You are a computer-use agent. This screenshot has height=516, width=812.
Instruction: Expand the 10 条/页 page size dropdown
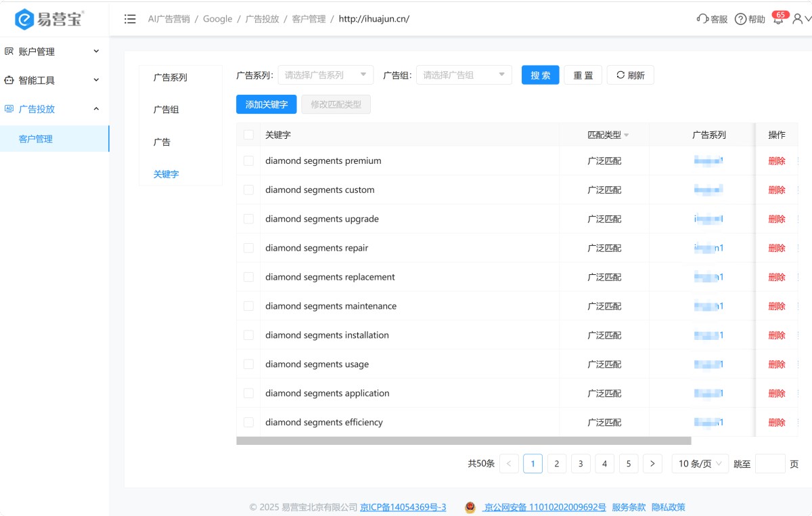click(700, 464)
